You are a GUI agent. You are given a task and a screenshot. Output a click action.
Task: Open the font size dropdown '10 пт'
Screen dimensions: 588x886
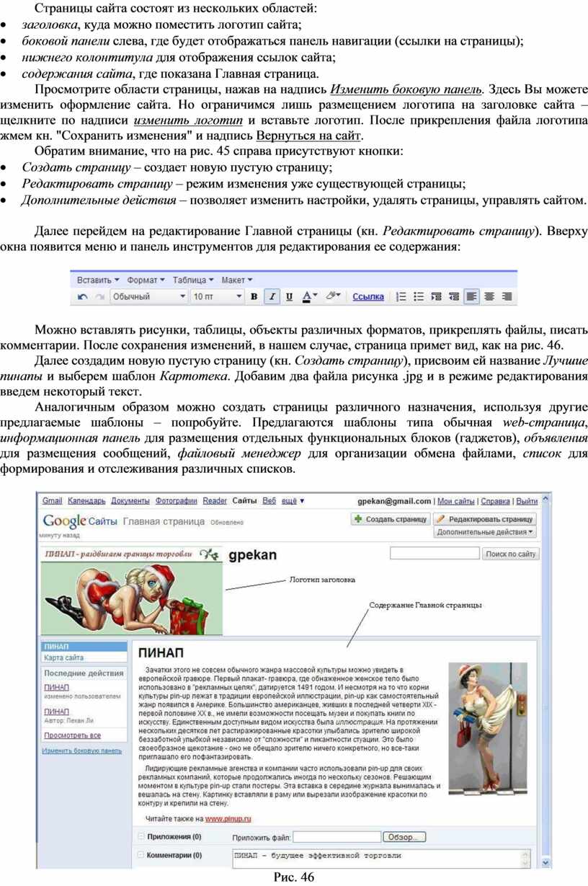point(218,296)
